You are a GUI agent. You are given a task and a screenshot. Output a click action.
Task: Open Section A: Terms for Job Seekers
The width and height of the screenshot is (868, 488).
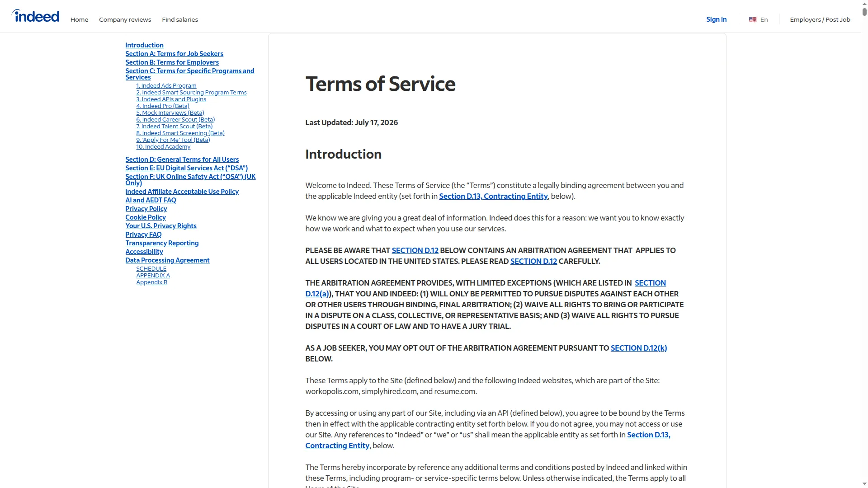(174, 54)
